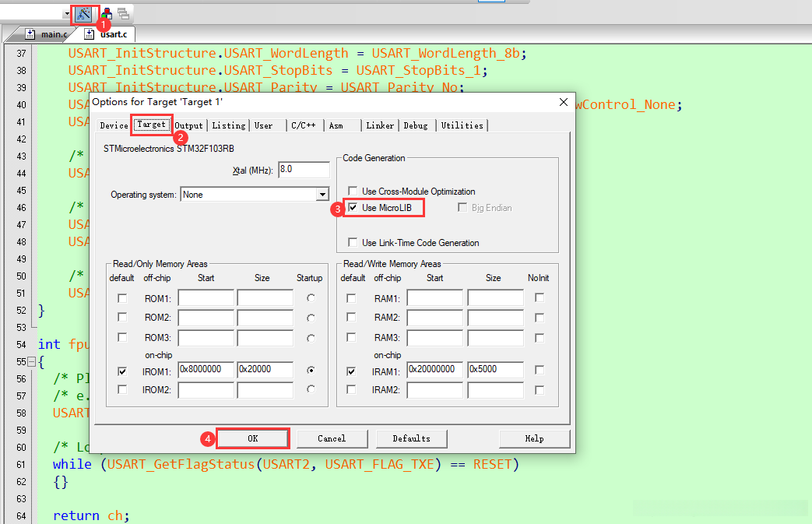Click the ROM1 Size field

(x=265, y=297)
